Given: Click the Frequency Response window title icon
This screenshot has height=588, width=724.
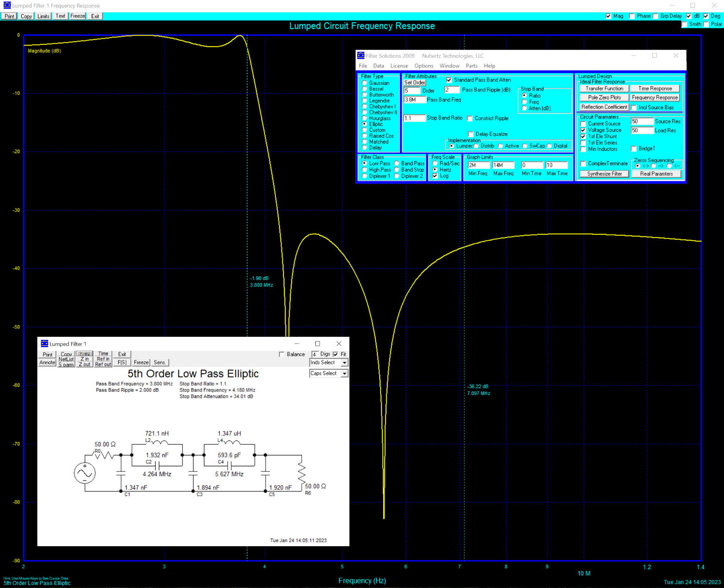Looking at the screenshot, I should pyautogui.click(x=7, y=5).
